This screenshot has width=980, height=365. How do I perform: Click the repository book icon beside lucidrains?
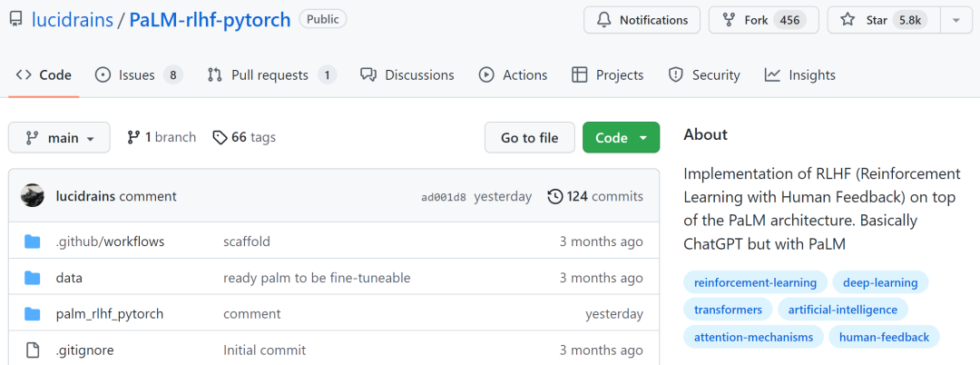click(15, 20)
